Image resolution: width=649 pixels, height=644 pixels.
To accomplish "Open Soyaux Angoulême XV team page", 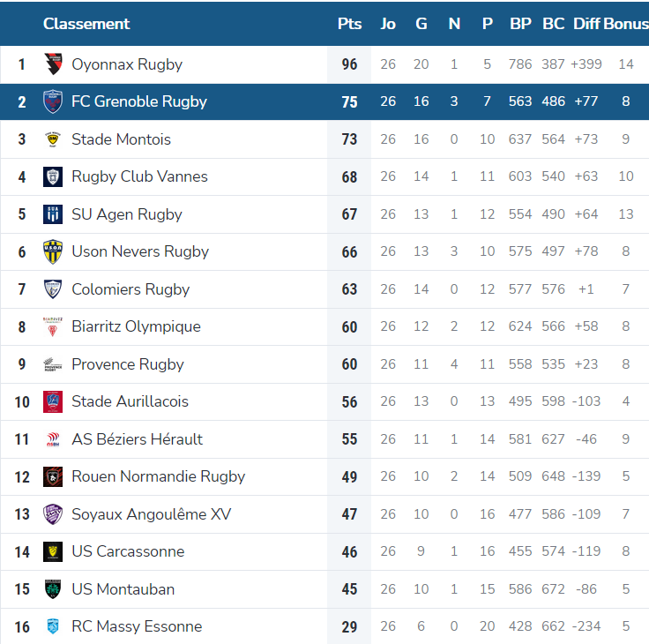I will tap(151, 514).
